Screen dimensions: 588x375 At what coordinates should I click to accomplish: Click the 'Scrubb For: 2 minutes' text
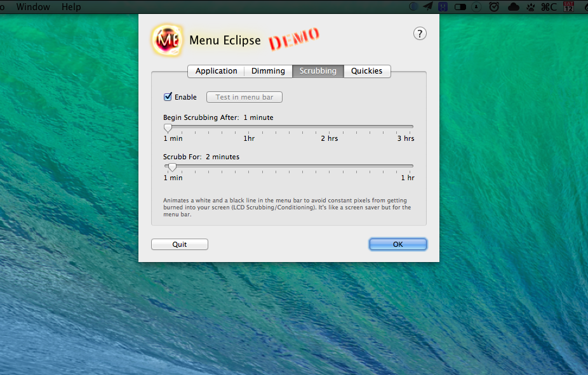(201, 157)
